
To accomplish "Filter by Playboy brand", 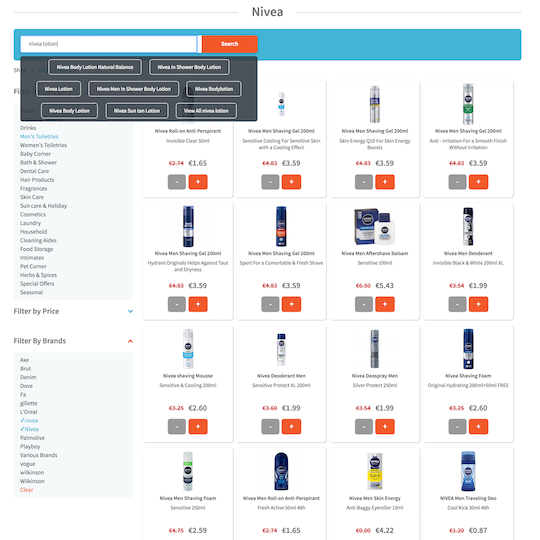I will [30, 446].
